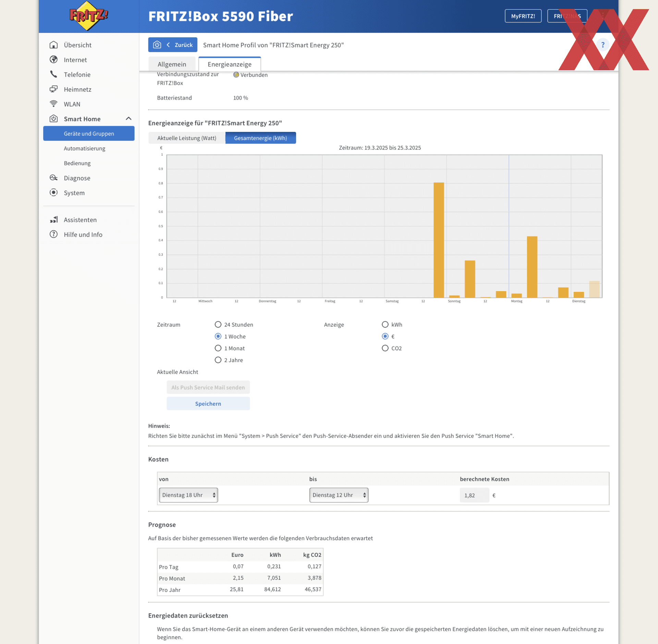The height and width of the screenshot is (644, 658).
Task: Click the Heimnetz devices icon
Action: 53,89
